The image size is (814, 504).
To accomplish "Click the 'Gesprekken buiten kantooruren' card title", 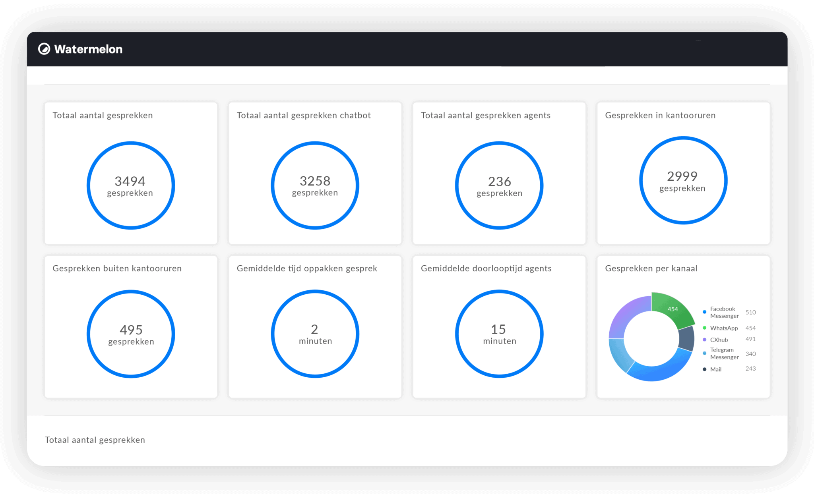I will point(117,269).
